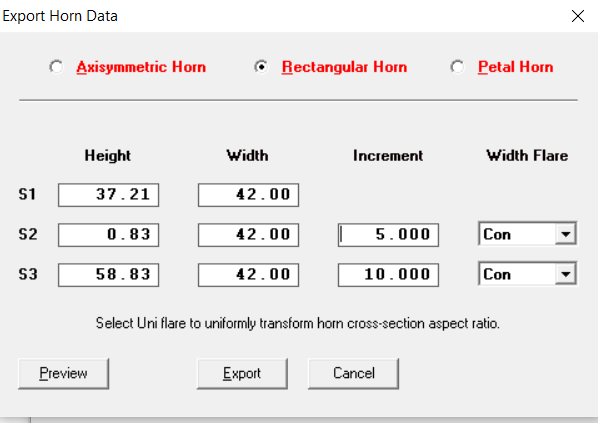Open the S2 Width Flare dropdown

click(x=566, y=234)
